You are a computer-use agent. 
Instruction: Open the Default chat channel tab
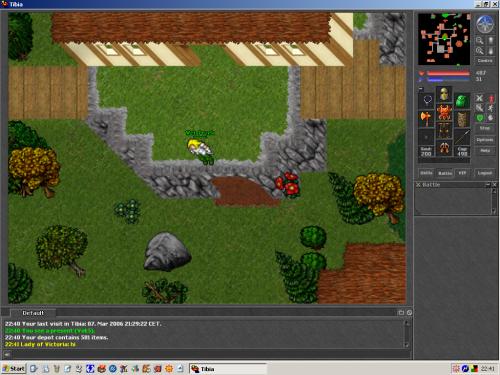[x=33, y=313]
